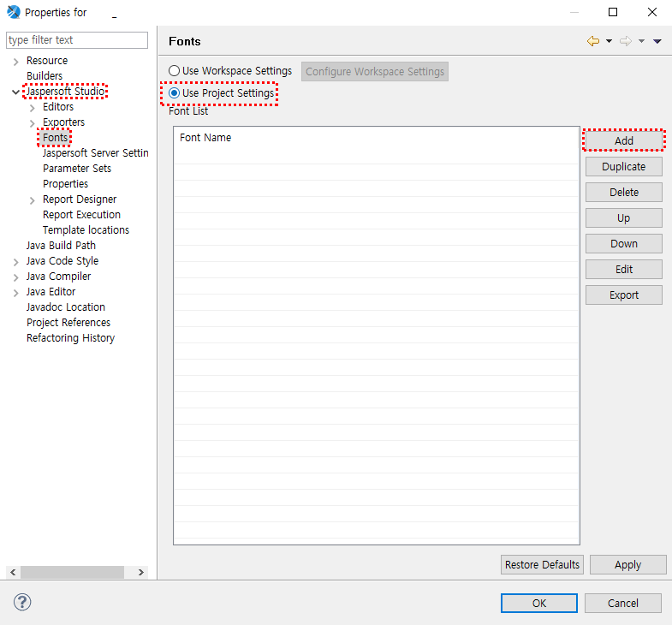Click the Delete button
The image size is (672, 625).
623,192
